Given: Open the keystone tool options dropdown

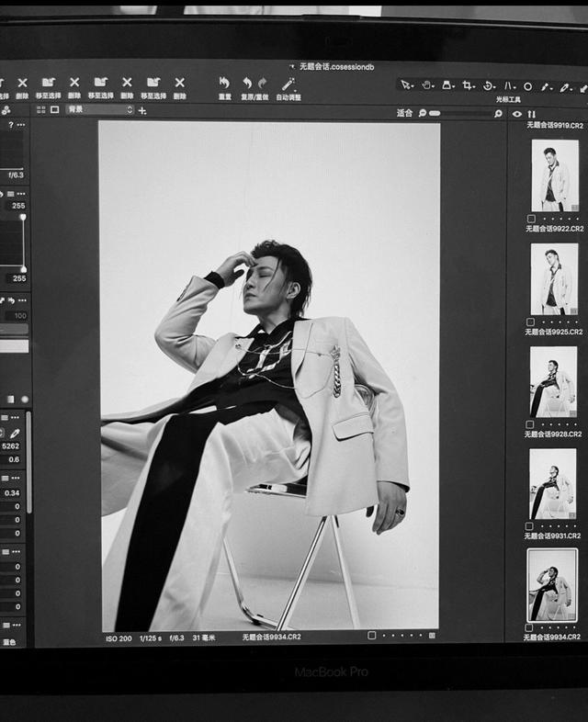Looking at the screenshot, I should pyautogui.click(x=514, y=85).
